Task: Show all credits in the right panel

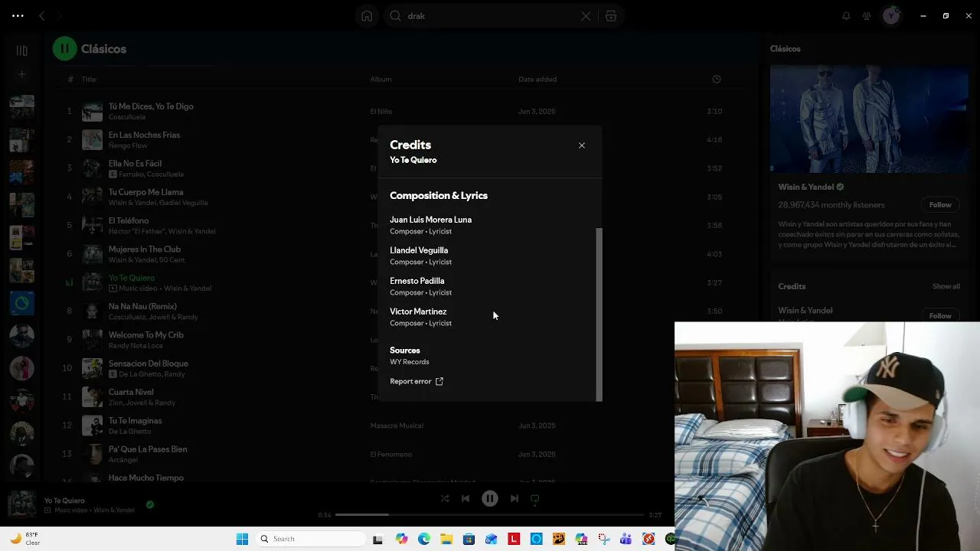Action: coord(946,286)
